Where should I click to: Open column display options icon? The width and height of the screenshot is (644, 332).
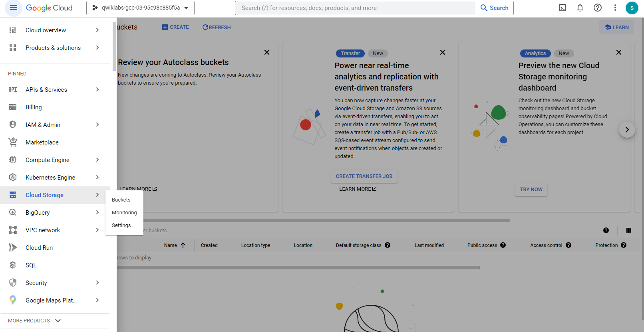(x=629, y=230)
